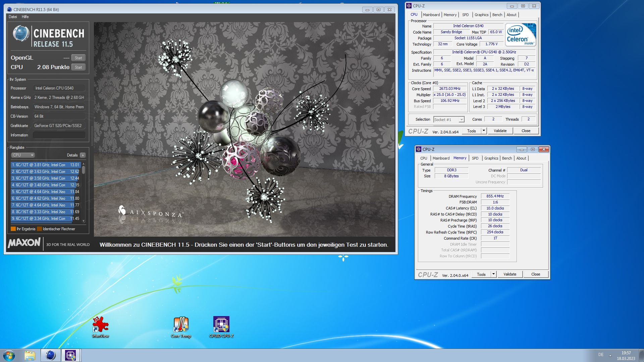Expand Tools dropdown arrow in upper CPU-Z

pyautogui.click(x=484, y=131)
